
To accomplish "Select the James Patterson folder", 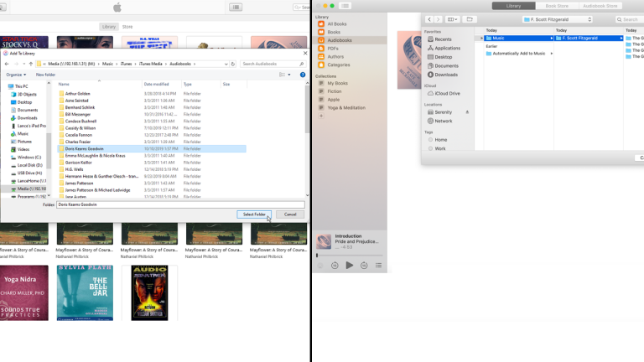I will click(x=80, y=183).
